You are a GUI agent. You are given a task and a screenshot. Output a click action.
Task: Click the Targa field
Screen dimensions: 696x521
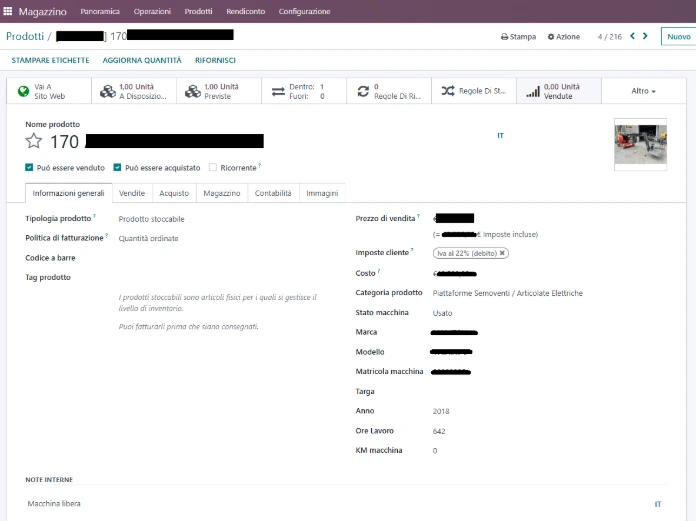click(548, 391)
